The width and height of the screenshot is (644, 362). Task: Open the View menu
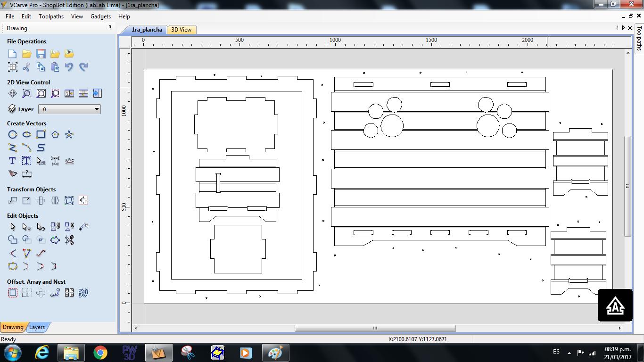point(77,16)
